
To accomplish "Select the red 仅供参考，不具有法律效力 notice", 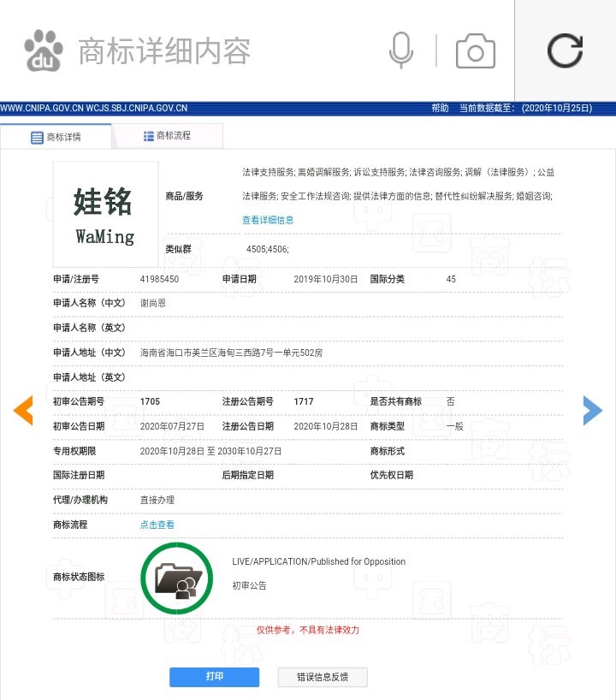I will (307, 630).
